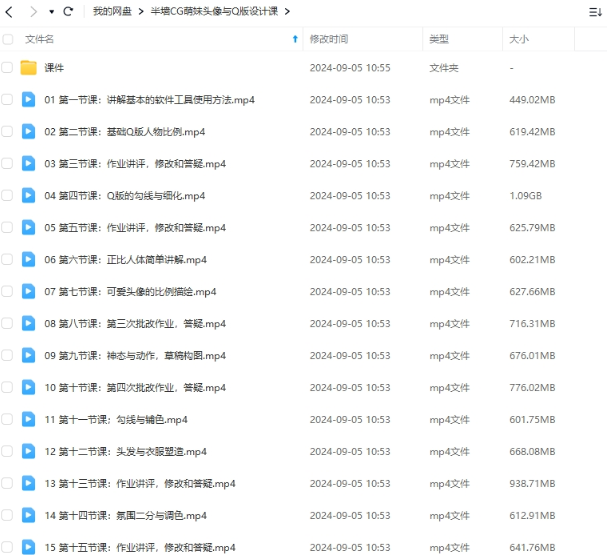Select 14 第十四节课：氛围二分与调色.mp4
This screenshot has width=608, height=555.
[125, 516]
